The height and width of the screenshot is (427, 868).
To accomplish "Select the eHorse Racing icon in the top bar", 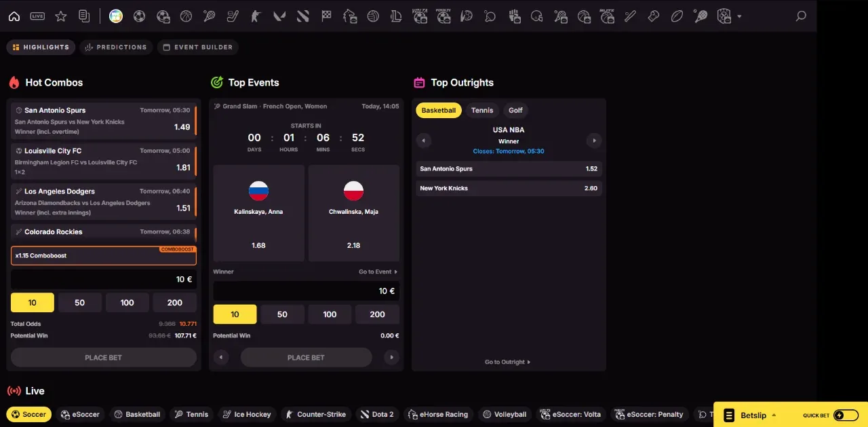I will click(x=350, y=16).
